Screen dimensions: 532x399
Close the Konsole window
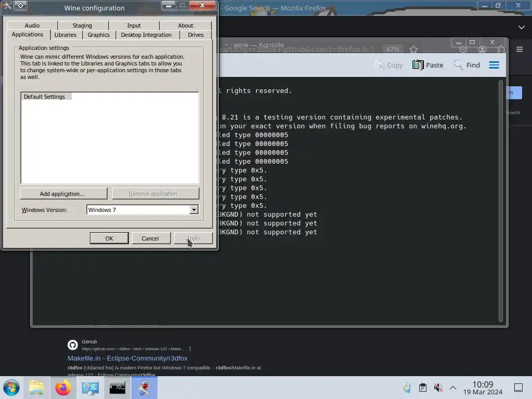[x=493, y=43]
